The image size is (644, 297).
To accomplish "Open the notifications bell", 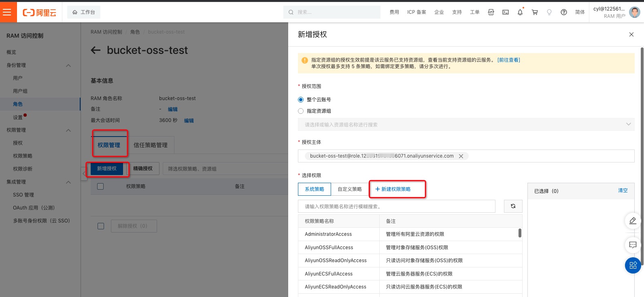I will (520, 12).
